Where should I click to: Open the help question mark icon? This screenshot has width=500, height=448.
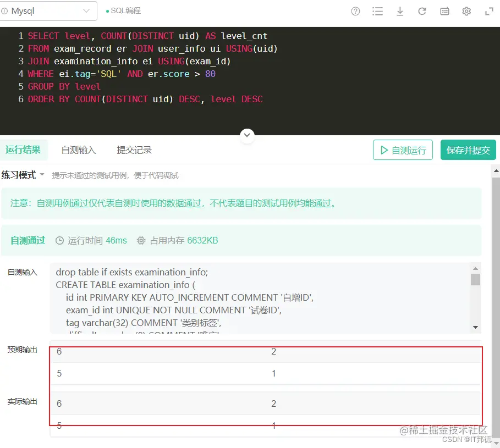(355, 12)
